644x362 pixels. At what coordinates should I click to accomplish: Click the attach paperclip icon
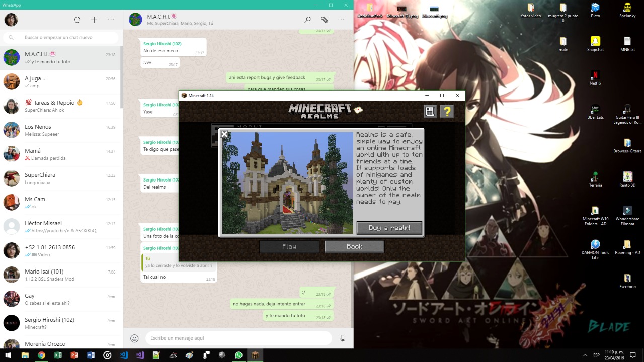[325, 20]
